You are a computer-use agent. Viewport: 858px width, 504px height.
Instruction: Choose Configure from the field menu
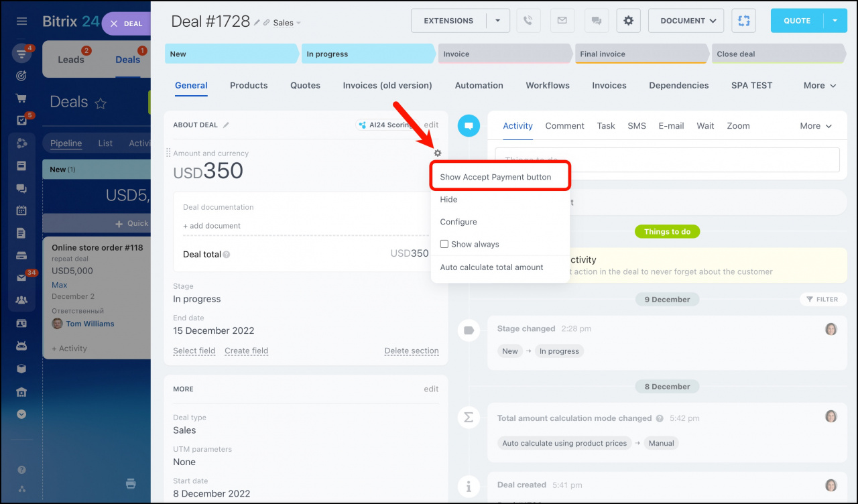coord(500,222)
